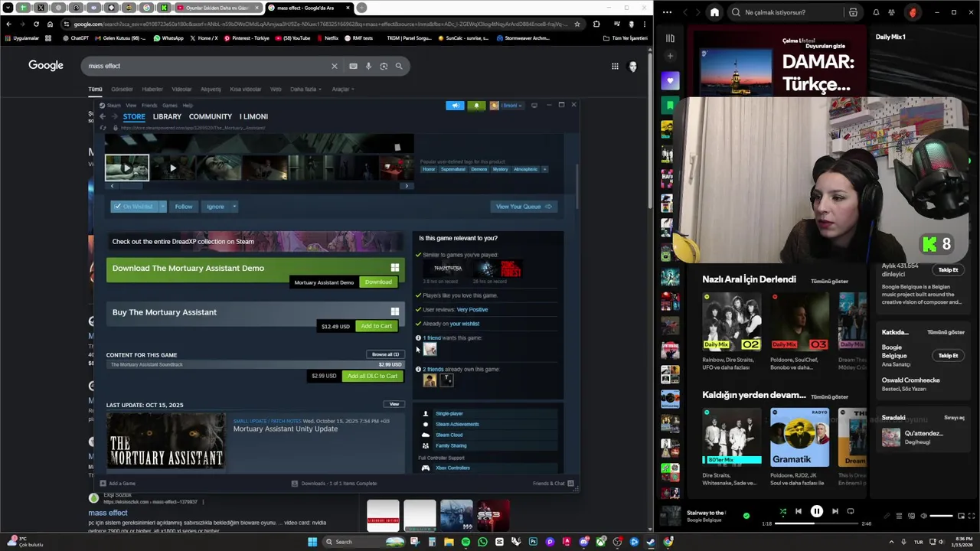Follow The Mortuary Assistant
The height and width of the screenshot is (551, 980).
tap(184, 207)
